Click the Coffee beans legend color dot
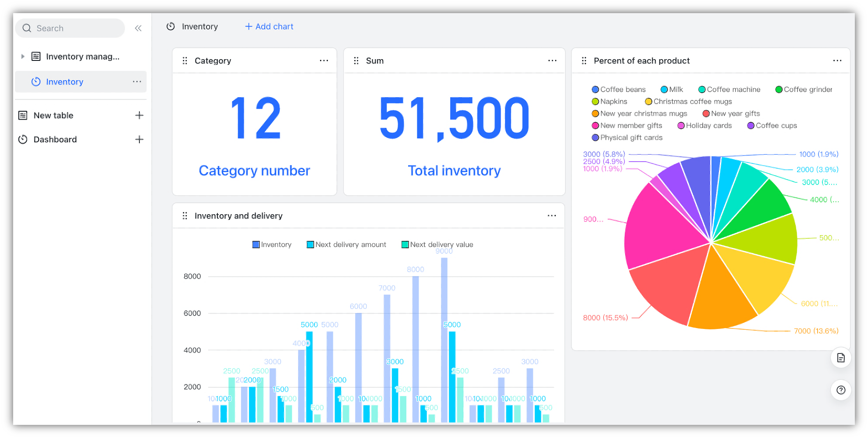This screenshot has height=438, width=868. click(595, 89)
